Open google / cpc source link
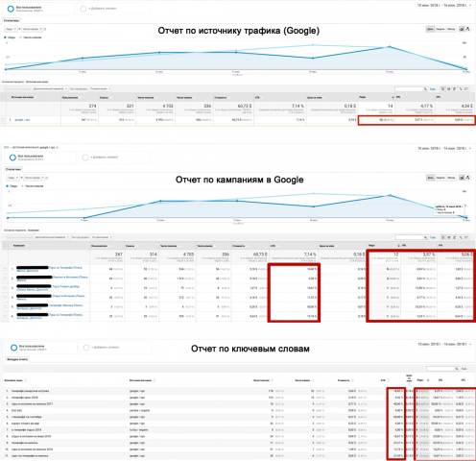The width and height of the screenshot is (476, 461). [x=22, y=120]
